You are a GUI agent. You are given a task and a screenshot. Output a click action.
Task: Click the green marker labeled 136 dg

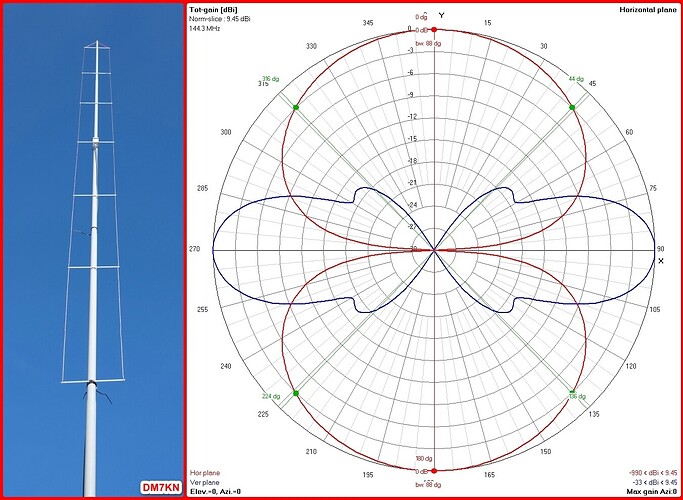click(572, 392)
